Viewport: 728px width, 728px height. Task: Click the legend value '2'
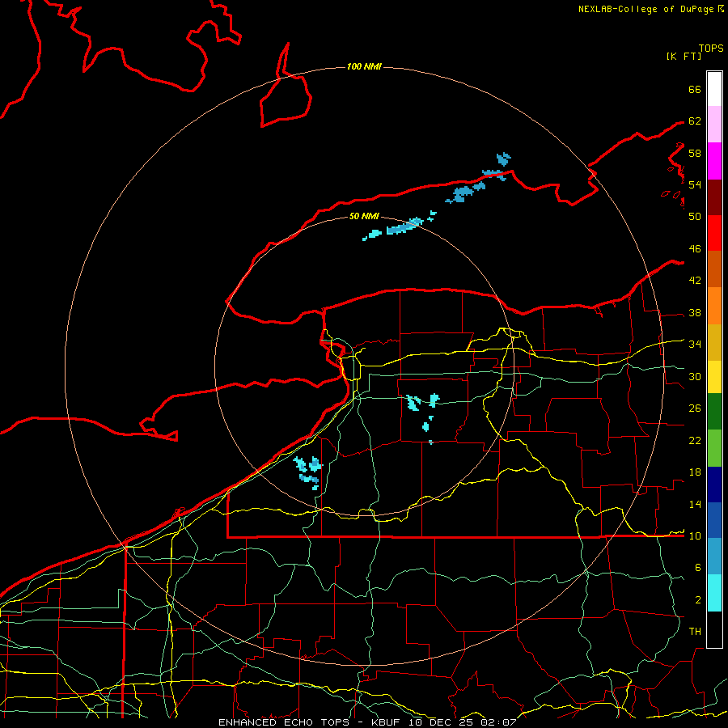(698, 600)
